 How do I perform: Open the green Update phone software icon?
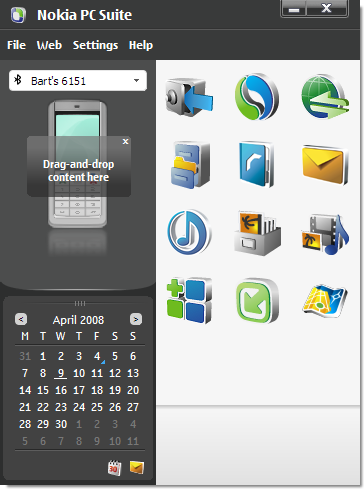[257, 300]
